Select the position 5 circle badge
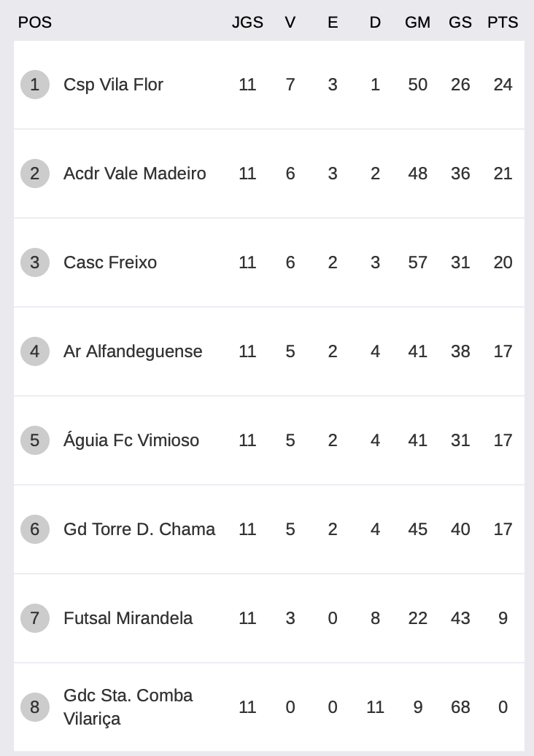 tap(35, 440)
